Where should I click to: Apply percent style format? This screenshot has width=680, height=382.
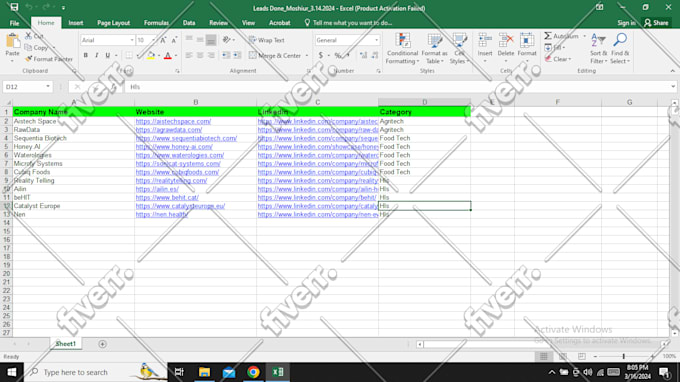[x=338, y=56]
